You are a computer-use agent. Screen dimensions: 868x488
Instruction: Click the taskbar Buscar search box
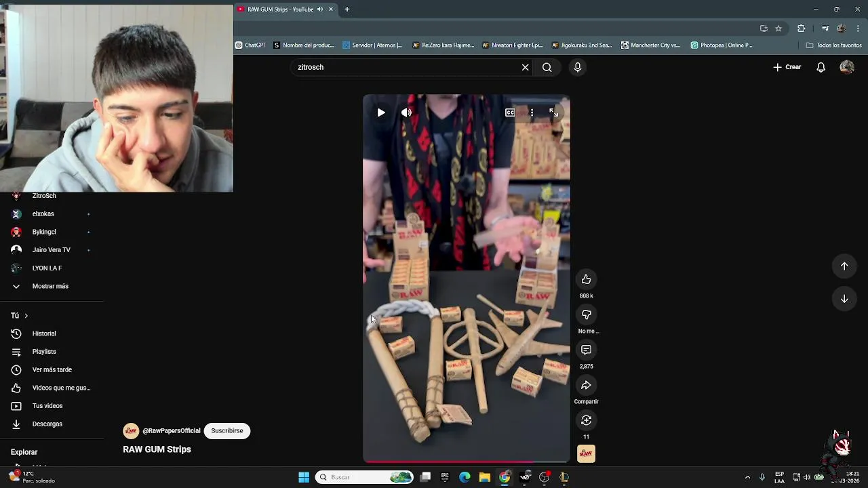tap(365, 477)
